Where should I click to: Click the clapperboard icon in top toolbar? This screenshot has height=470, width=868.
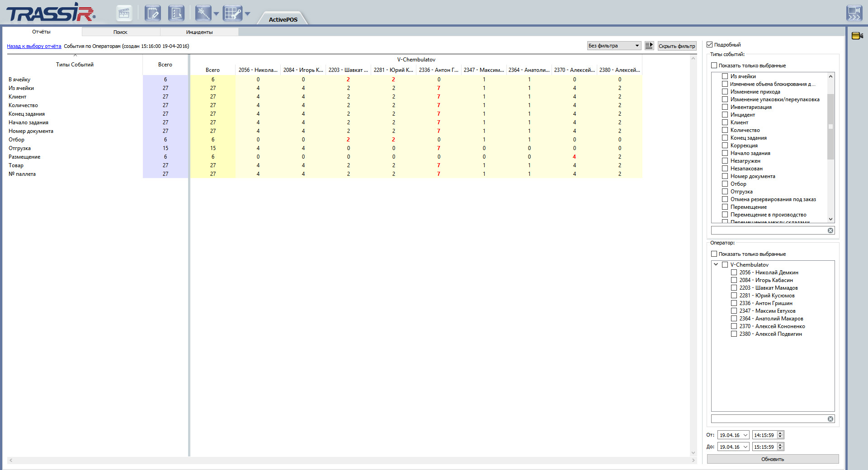(x=123, y=14)
